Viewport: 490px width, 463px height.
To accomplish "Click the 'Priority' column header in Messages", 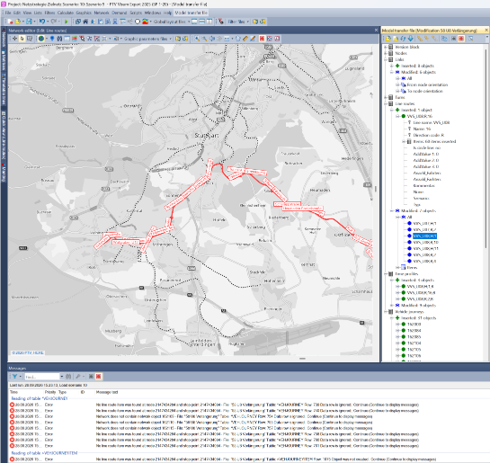I will coord(50,392).
